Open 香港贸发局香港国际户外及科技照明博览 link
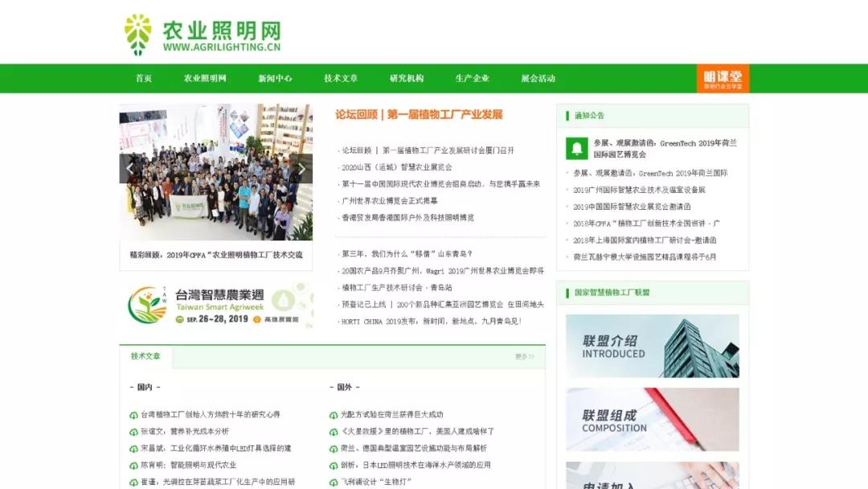This screenshot has width=868, height=489. [408, 218]
